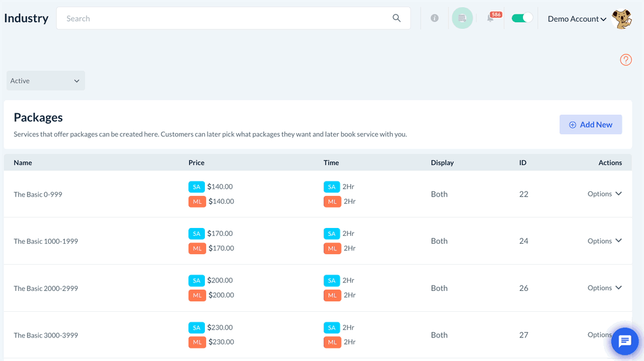Click the Name column header

click(x=23, y=162)
